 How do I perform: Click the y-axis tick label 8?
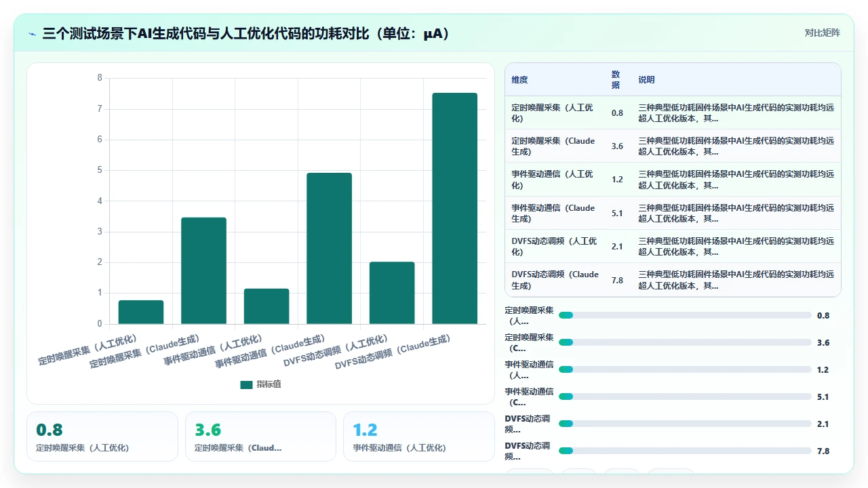click(x=100, y=78)
